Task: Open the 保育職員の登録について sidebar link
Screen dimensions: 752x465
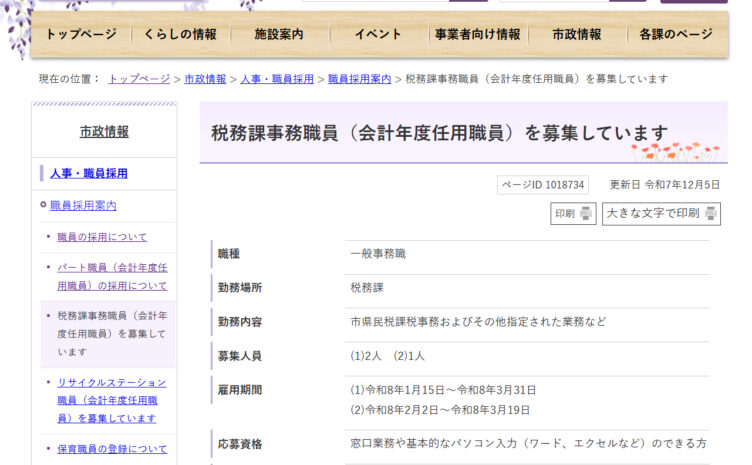Action: 112,449
